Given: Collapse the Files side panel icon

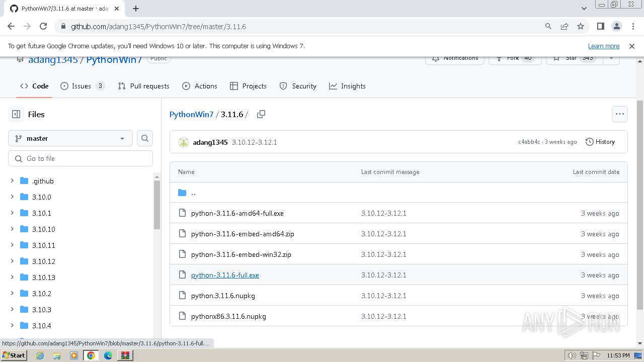Looking at the screenshot, I should [x=16, y=114].
